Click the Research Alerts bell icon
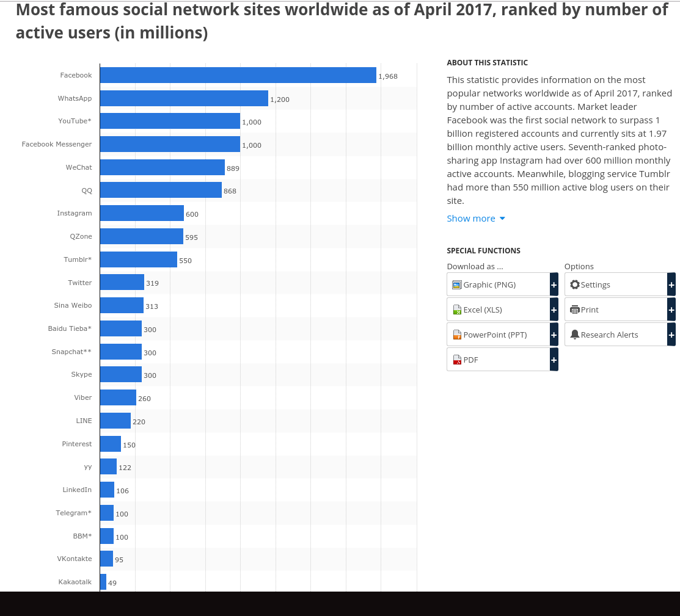This screenshot has height=616, width=680. 574,335
